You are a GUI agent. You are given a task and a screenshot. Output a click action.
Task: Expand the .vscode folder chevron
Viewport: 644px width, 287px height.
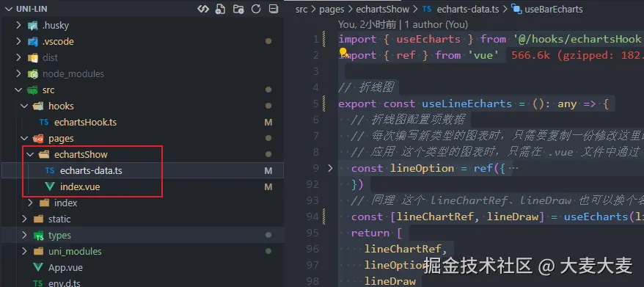pyautogui.click(x=18, y=42)
